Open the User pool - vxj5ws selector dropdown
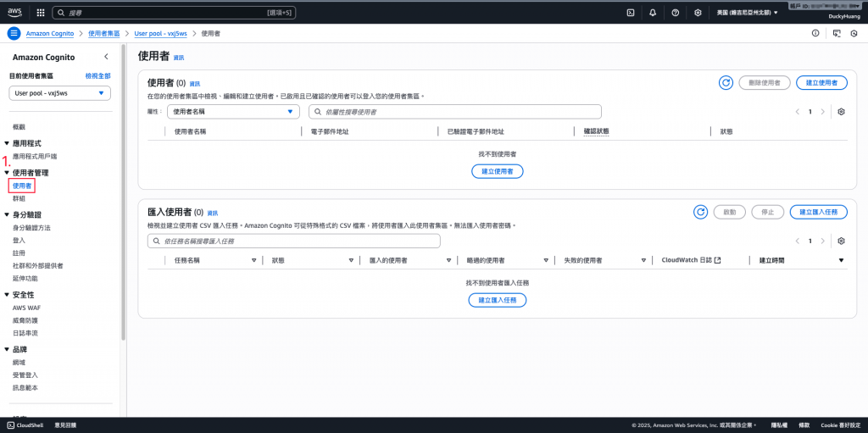The height and width of the screenshot is (433, 868). pyautogui.click(x=60, y=93)
